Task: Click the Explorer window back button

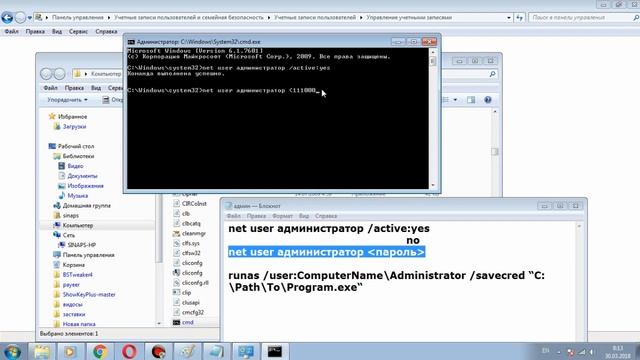Action: (x=46, y=74)
